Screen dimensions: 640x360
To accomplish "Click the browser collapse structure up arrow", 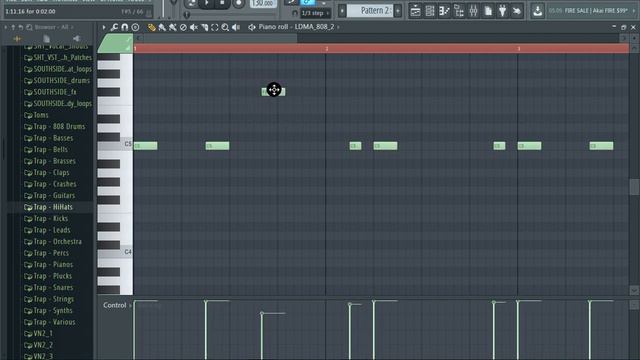I will coord(13,27).
